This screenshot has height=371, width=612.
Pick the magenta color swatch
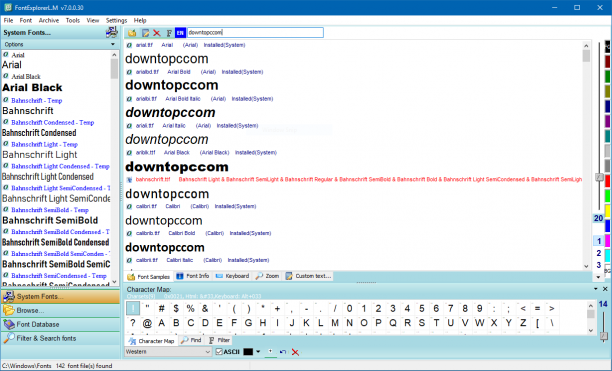(x=608, y=241)
